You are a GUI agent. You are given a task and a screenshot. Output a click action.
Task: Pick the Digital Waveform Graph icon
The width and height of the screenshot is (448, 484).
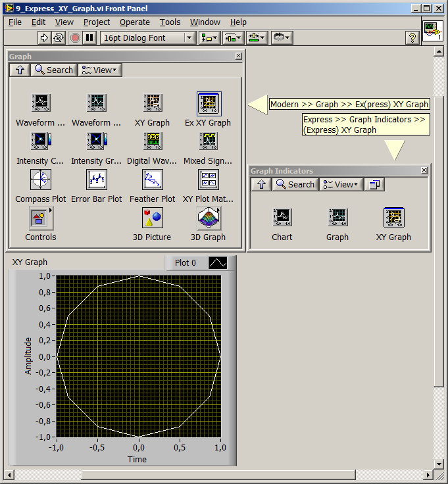pyautogui.click(x=153, y=141)
